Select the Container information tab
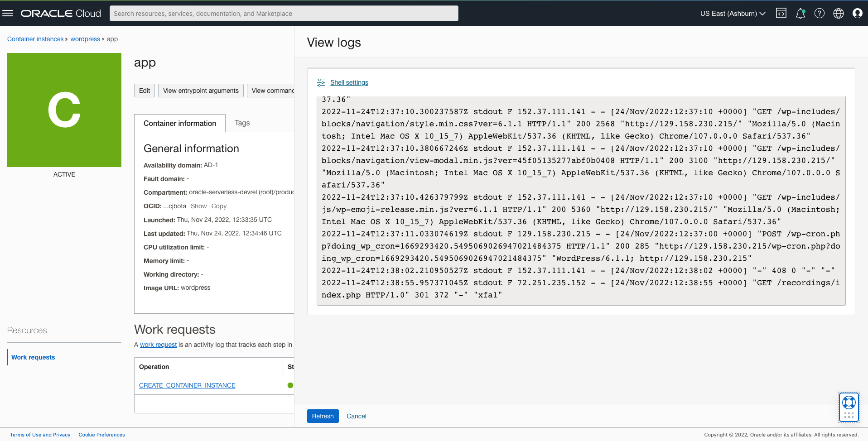This screenshot has height=441, width=868. [x=179, y=123]
